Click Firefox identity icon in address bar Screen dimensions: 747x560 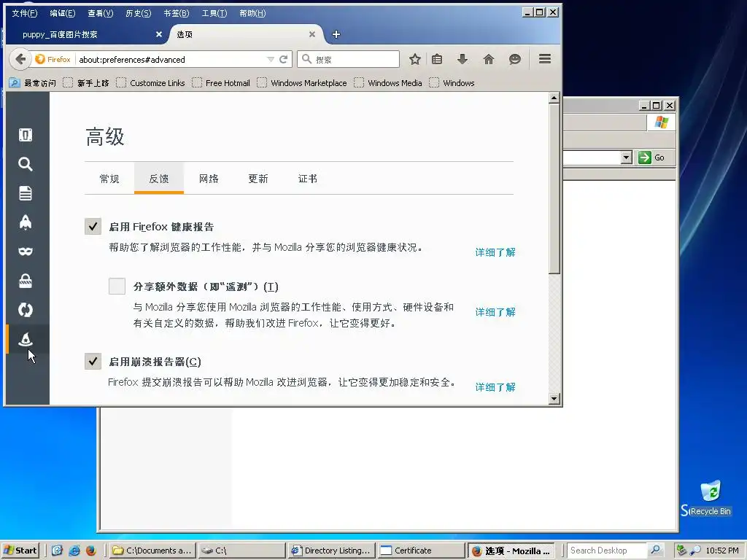point(53,59)
